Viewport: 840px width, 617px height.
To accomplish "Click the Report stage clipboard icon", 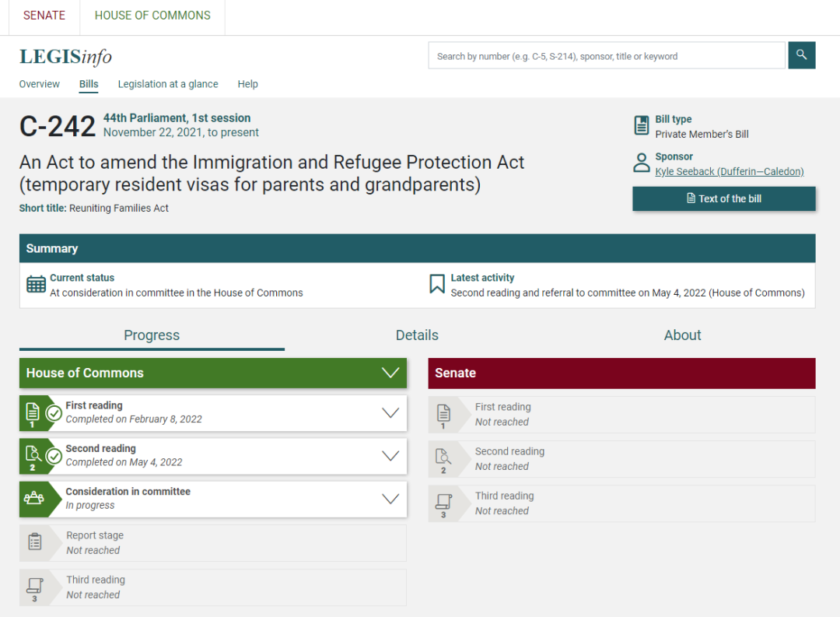I will (35, 542).
